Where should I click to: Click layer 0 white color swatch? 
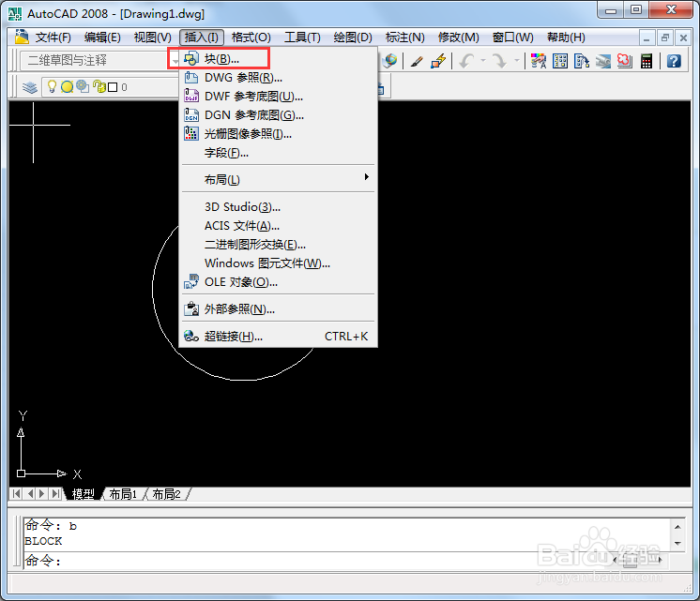pyautogui.click(x=113, y=87)
